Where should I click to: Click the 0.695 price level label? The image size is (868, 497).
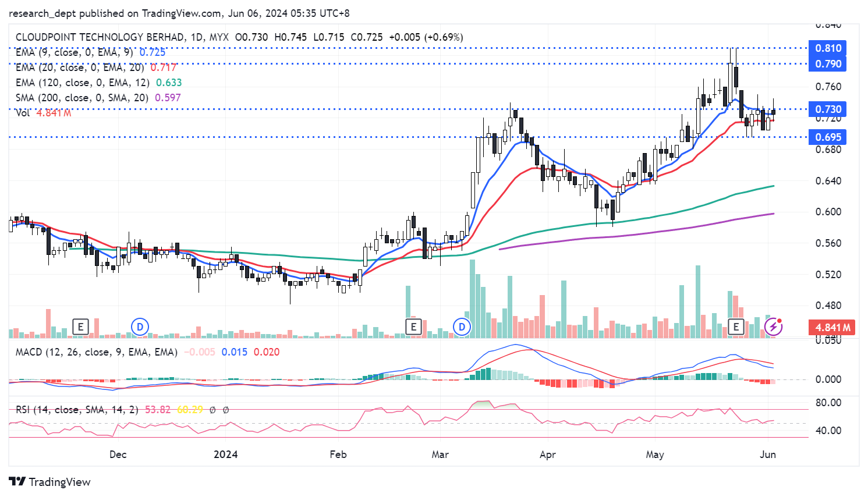[x=827, y=137]
